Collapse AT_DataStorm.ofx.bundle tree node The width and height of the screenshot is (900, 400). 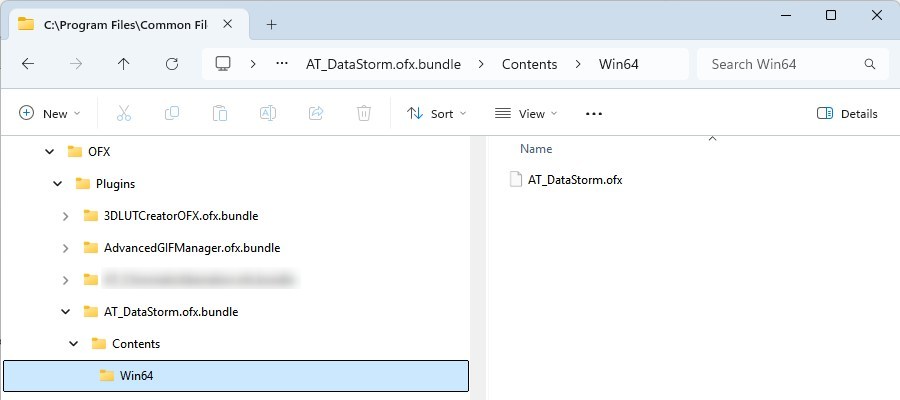[65, 312]
